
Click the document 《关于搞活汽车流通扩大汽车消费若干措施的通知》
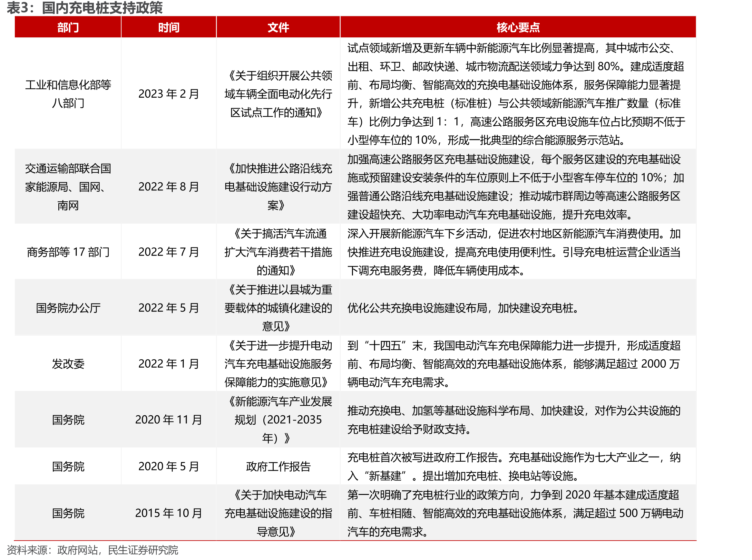pos(278,252)
